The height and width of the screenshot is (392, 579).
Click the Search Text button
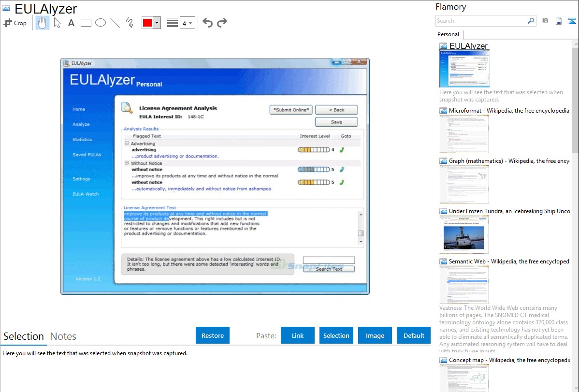coord(329,269)
